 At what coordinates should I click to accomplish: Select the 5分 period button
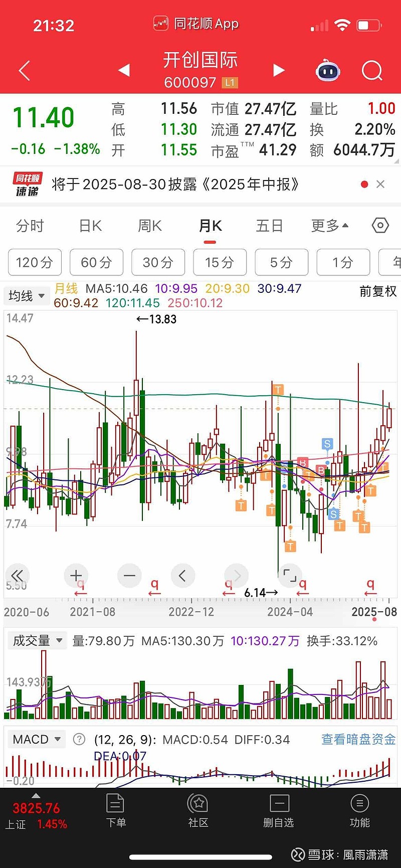(281, 262)
